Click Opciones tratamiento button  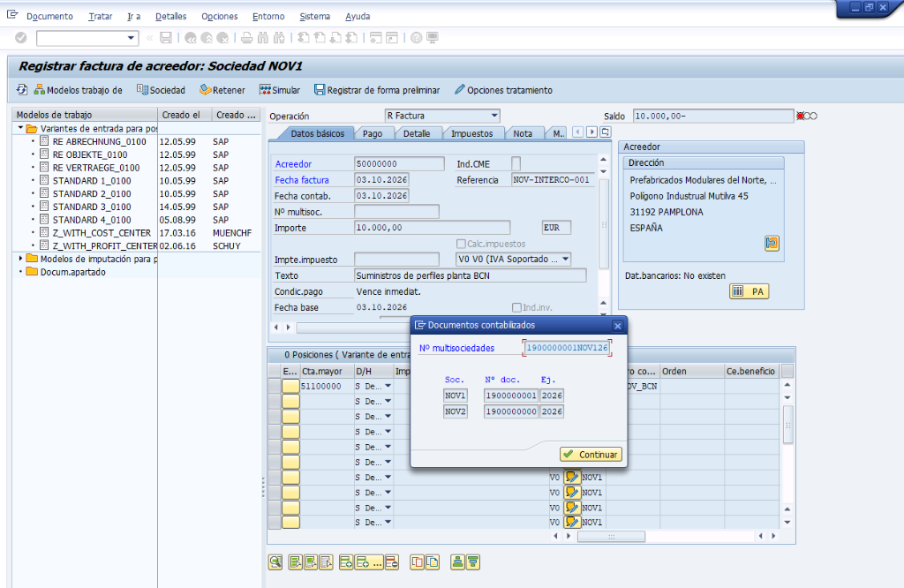point(503,90)
